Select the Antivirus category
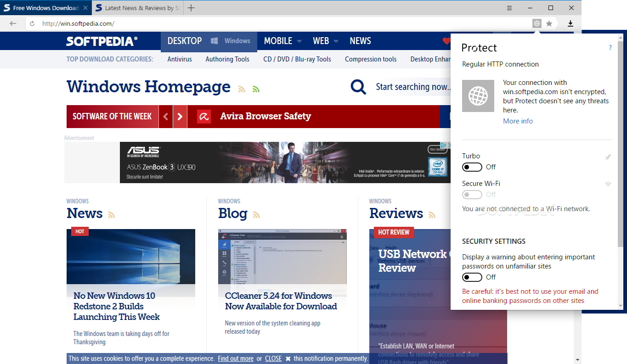The height and width of the screenshot is (364, 627). (x=180, y=59)
